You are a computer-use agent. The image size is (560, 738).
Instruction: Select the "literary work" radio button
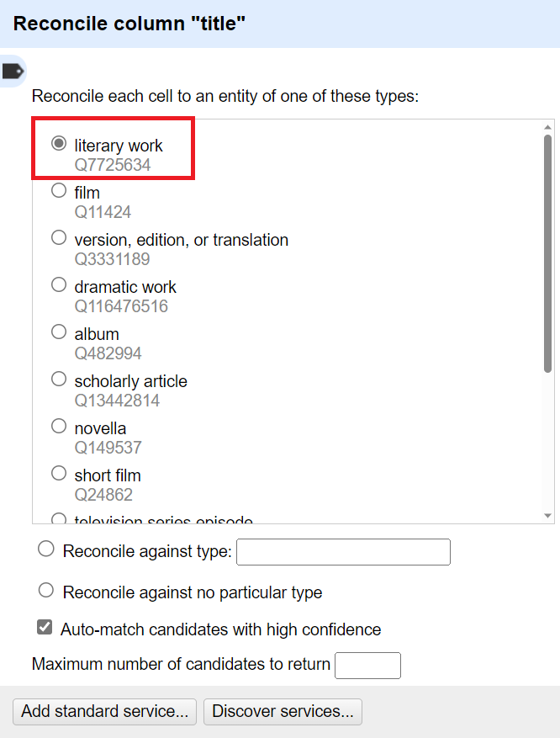pos(59,144)
